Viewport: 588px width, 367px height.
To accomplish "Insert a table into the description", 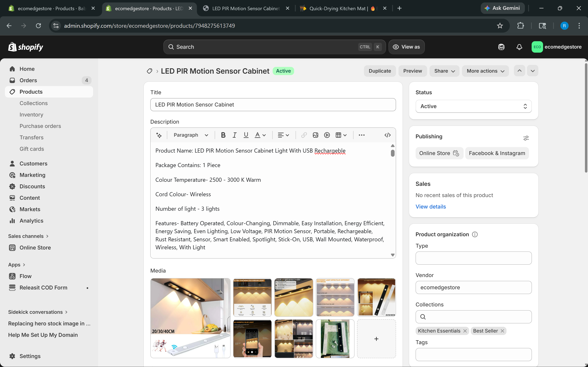I will pyautogui.click(x=339, y=135).
